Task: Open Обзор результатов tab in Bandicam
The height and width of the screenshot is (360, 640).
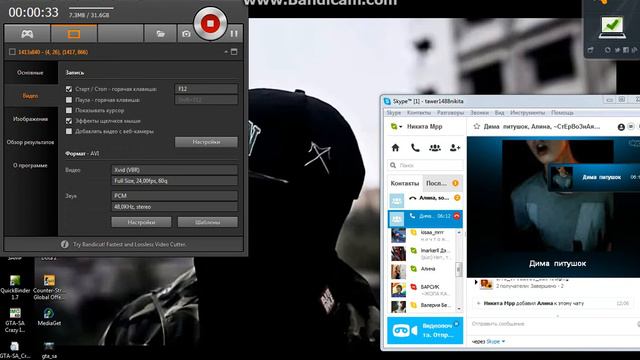Action: [31, 142]
